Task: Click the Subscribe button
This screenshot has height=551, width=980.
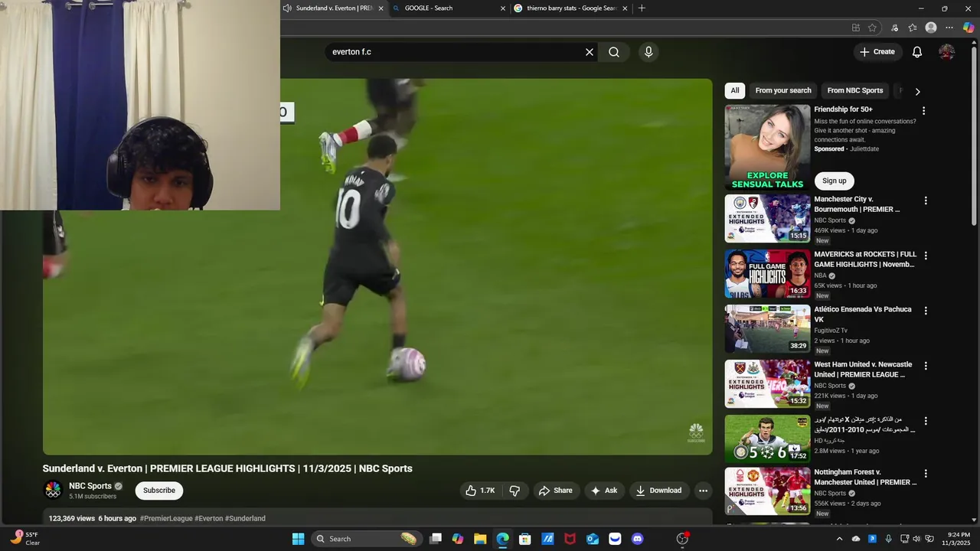Action: [159, 491]
